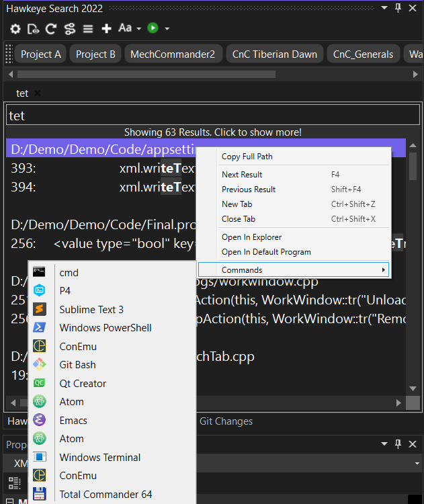Open the Properties object dropdown arrow
This screenshot has height=504, width=424.
417,463
